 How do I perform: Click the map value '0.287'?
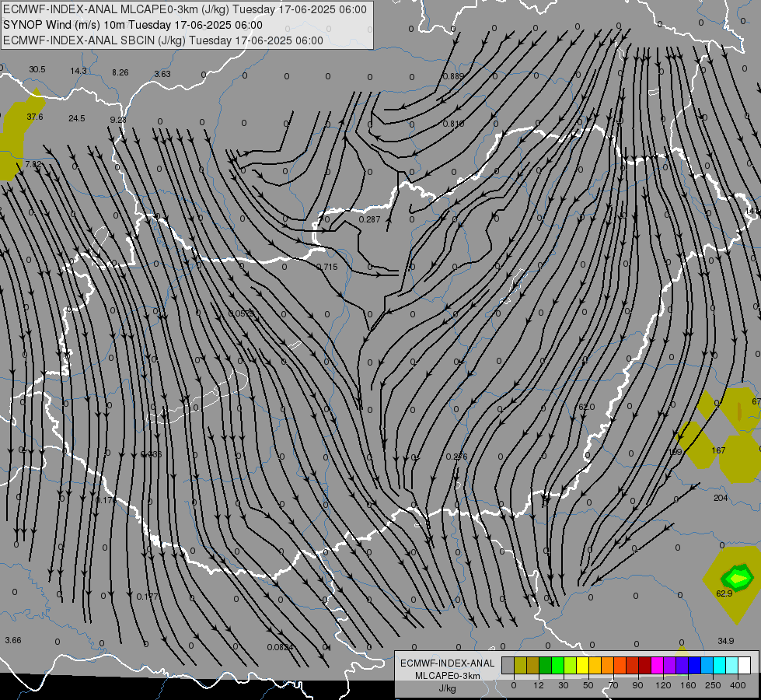(x=369, y=219)
